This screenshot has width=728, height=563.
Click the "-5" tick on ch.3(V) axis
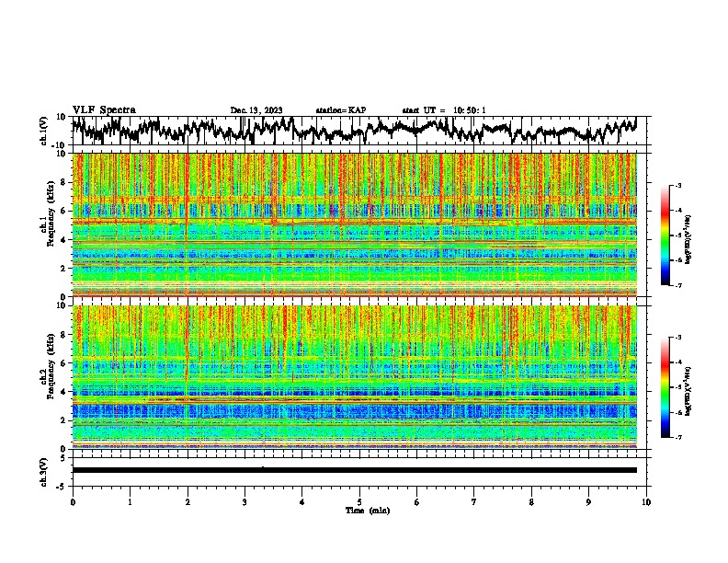pos(62,487)
